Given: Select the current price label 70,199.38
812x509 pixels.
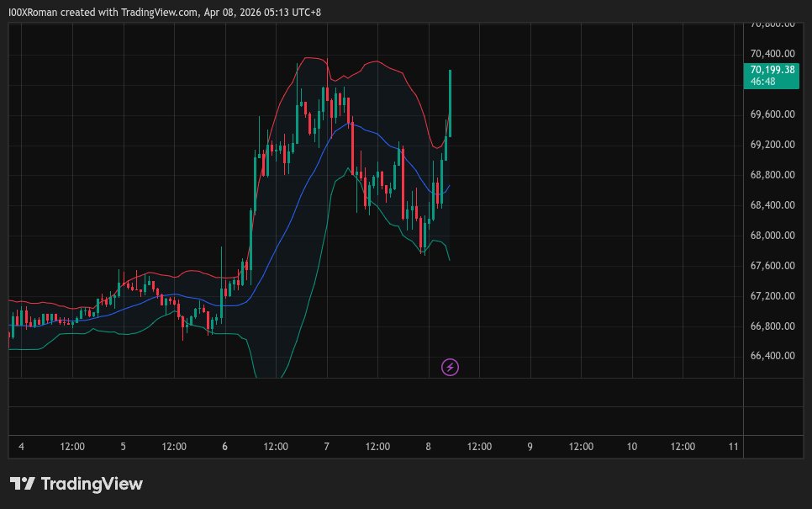Looking at the screenshot, I should click(772, 70).
